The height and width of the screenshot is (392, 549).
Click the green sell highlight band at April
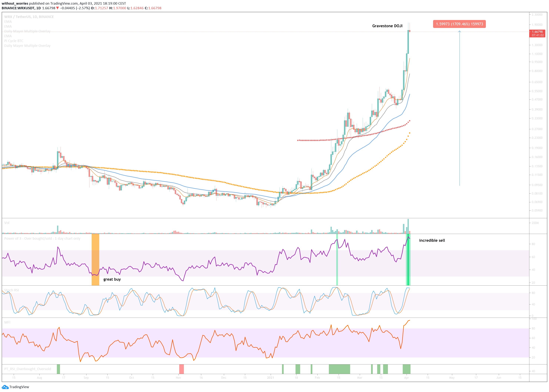click(408, 259)
